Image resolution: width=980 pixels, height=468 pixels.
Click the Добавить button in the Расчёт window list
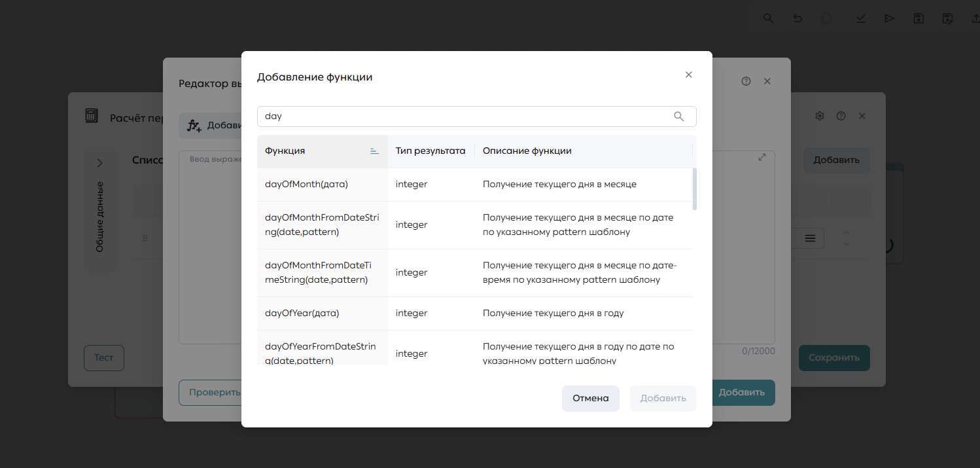(837, 160)
